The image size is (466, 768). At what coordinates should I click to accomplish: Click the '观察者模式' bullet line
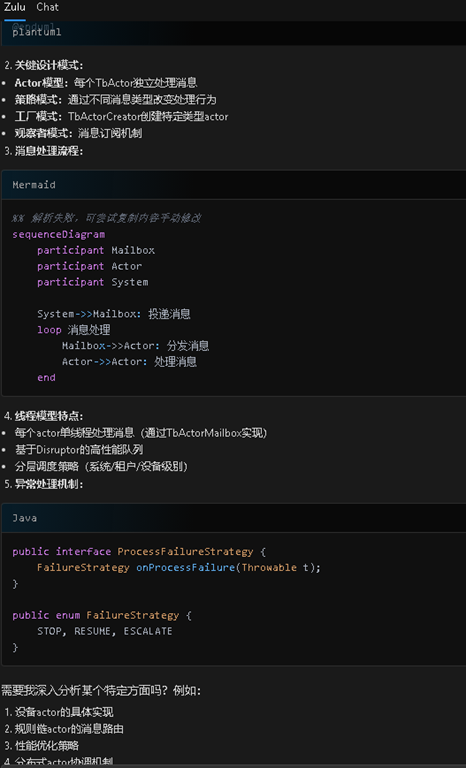[78, 133]
